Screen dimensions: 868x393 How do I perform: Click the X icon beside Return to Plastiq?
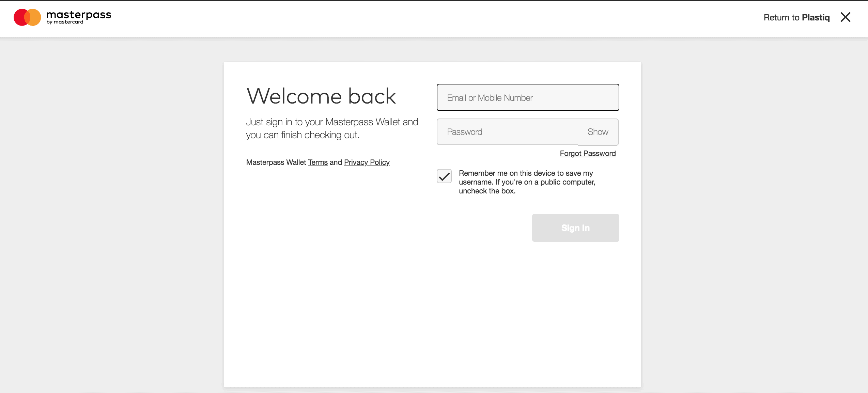click(846, 17)
